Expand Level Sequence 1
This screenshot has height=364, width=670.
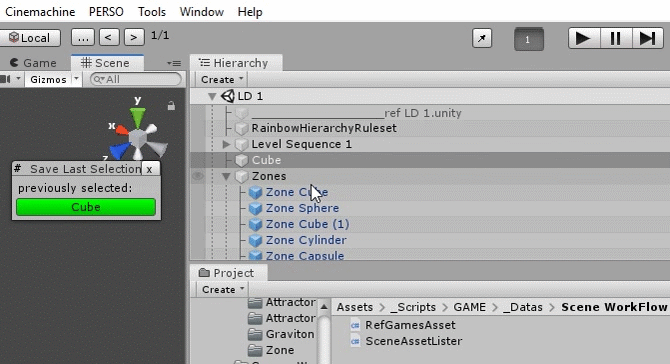tap(226, 144)
